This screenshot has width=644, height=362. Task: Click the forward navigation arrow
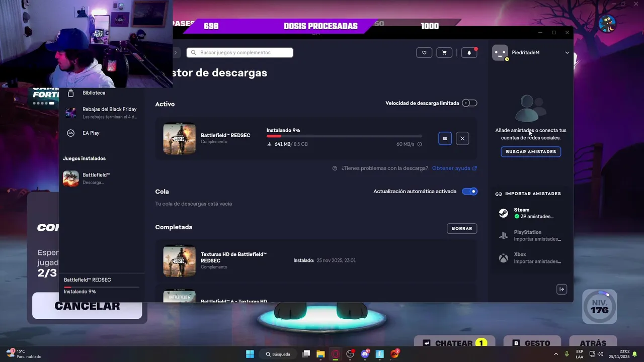[175, 52]
